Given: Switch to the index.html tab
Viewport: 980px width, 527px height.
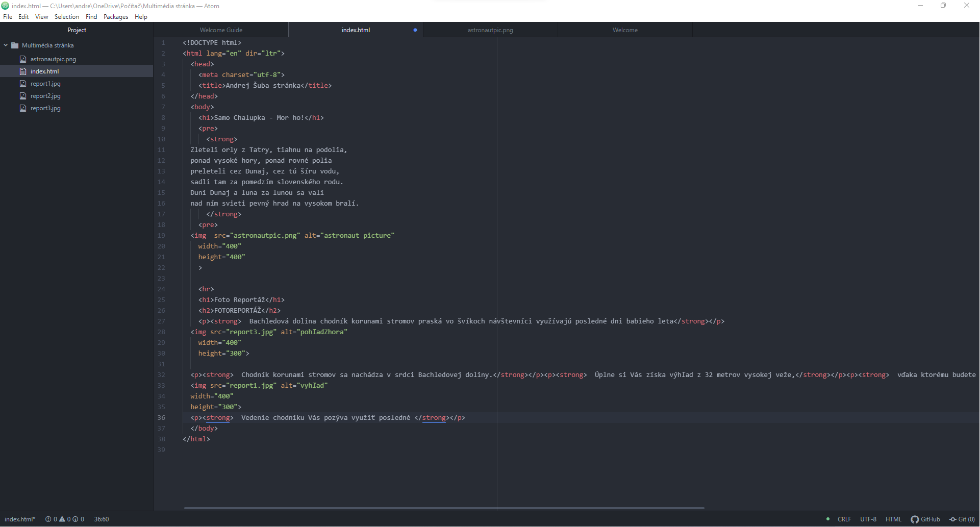Looking at the screenshot, I should click(x=356, y=30).
